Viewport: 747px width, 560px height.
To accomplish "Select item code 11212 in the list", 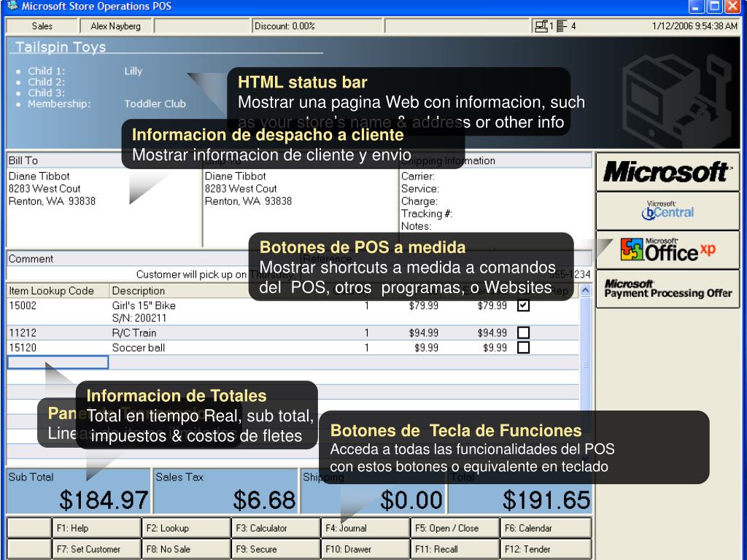I will point(23,332).
